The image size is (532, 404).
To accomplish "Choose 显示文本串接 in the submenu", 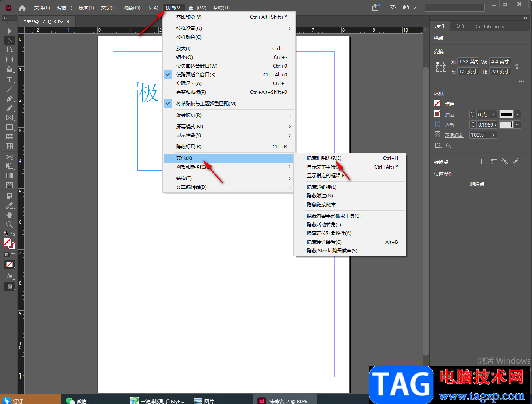I will pos(350,167).
